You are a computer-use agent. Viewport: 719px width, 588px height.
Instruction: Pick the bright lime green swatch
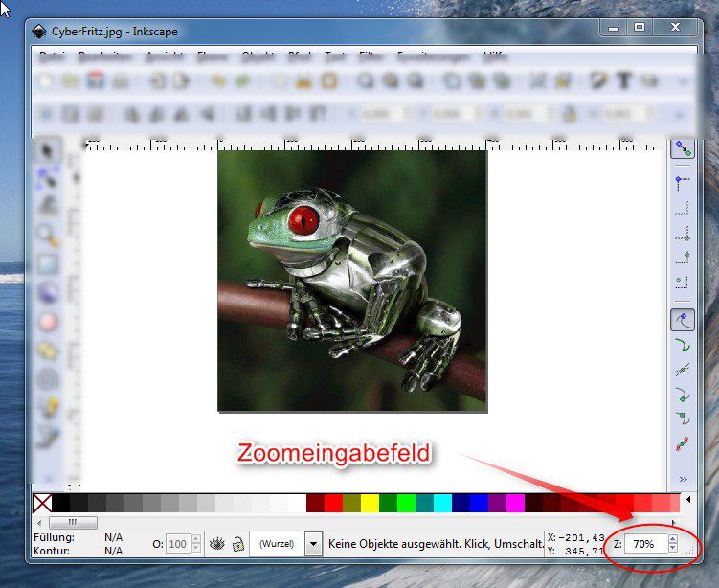(406, 503)
